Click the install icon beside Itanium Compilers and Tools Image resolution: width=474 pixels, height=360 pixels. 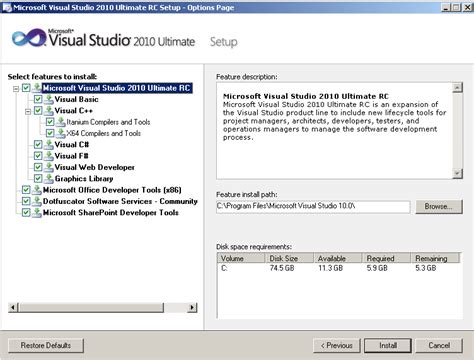coord(61,122)
